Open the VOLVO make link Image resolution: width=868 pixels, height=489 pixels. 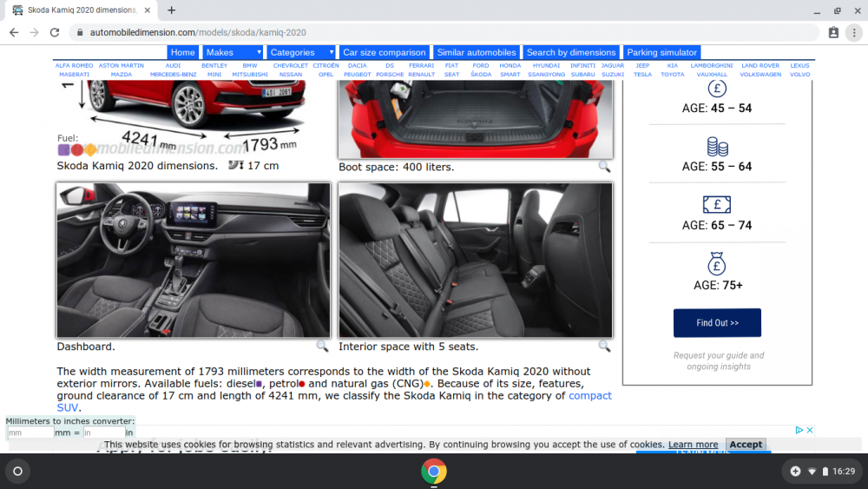coord(799,74)
